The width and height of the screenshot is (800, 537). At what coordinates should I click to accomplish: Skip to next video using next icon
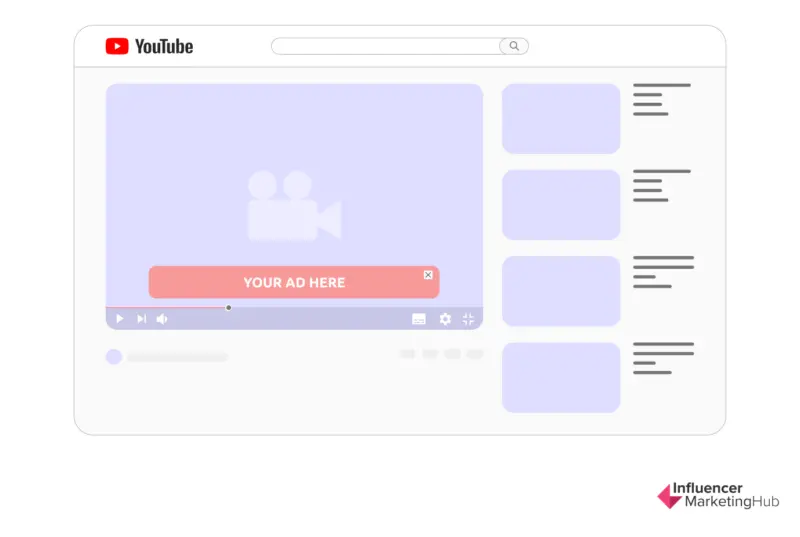141,319
